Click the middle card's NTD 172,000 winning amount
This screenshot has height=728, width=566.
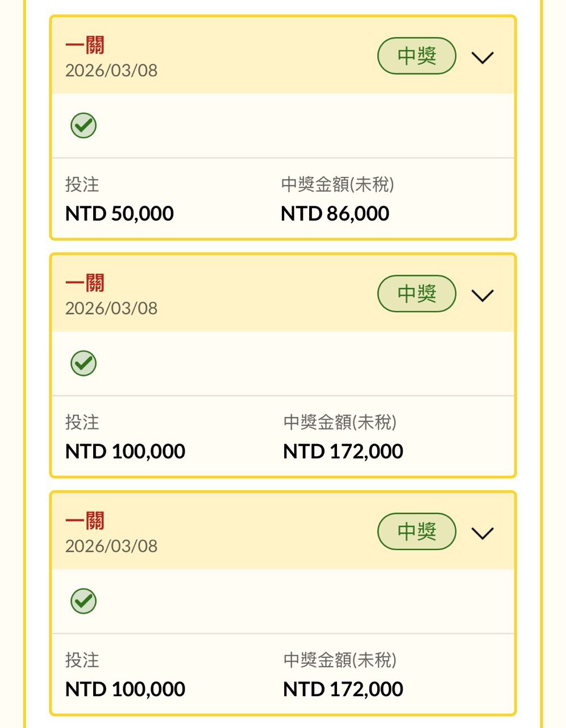click(343, 452)
